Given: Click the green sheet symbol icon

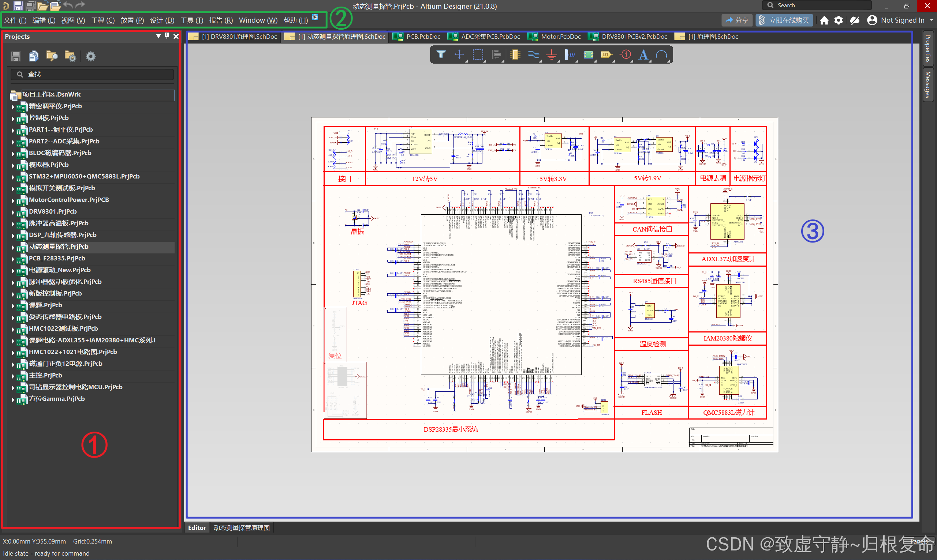Looking at the screenshot, I should (589, 55).
